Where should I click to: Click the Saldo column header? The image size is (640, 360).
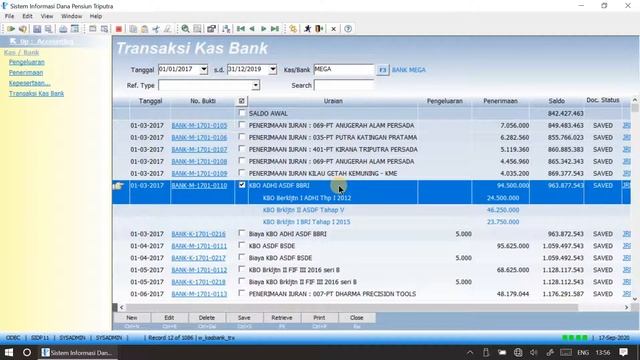[x=557, y=101]
